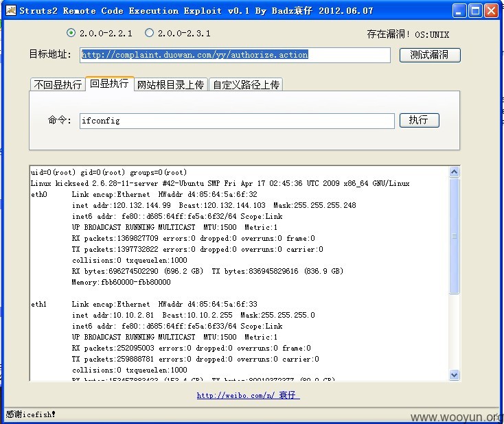Open the weibo.com/n/衰仔 link
The image size is (504, 424).
pyautogui.click(x=248, y=395)
